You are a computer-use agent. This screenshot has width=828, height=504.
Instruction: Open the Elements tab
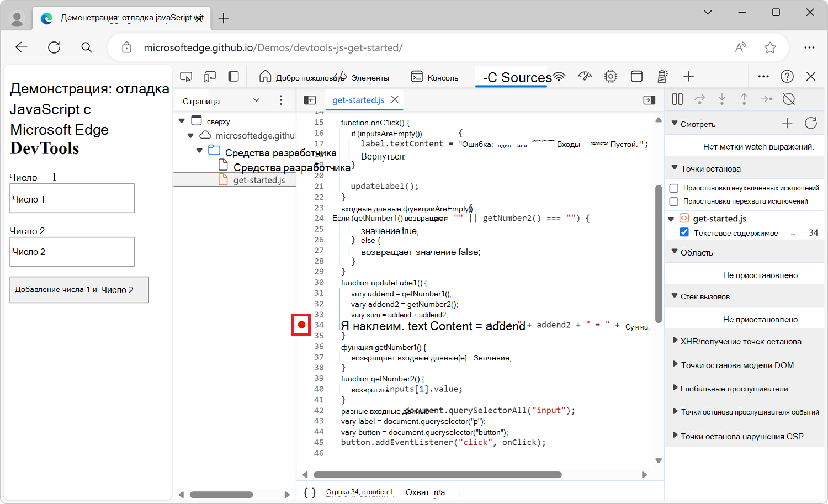tap(363, 77)
